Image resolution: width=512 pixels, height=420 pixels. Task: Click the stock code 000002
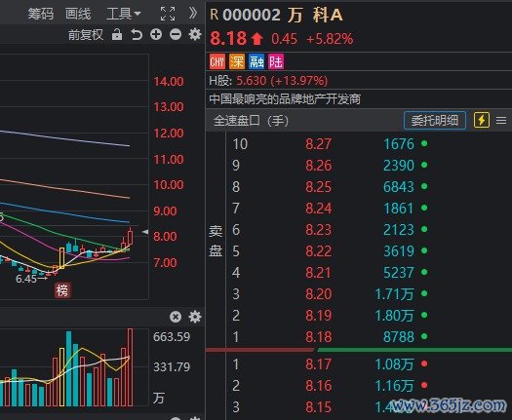(252, 15)
